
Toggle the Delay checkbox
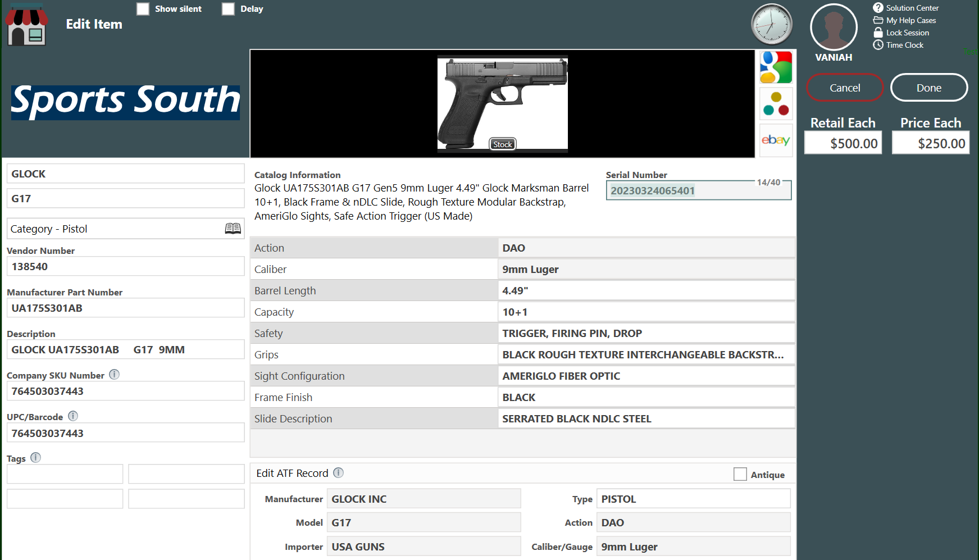click(x=228, y=9)
